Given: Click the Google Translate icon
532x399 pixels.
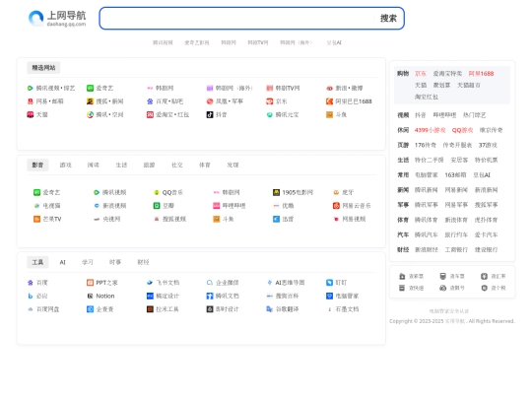Looking at the screenshot, I should point(269,309).
